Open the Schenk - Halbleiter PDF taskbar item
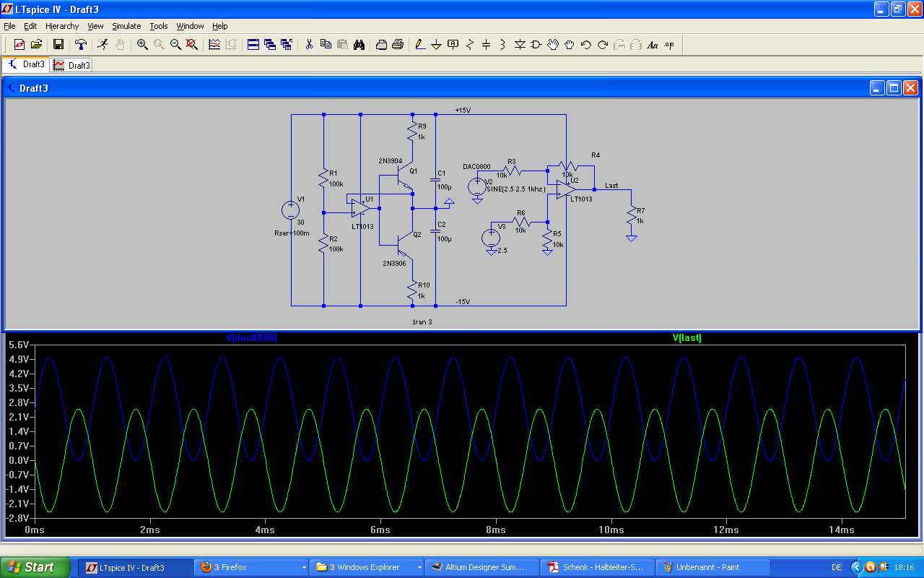 (x=598, y=567)
